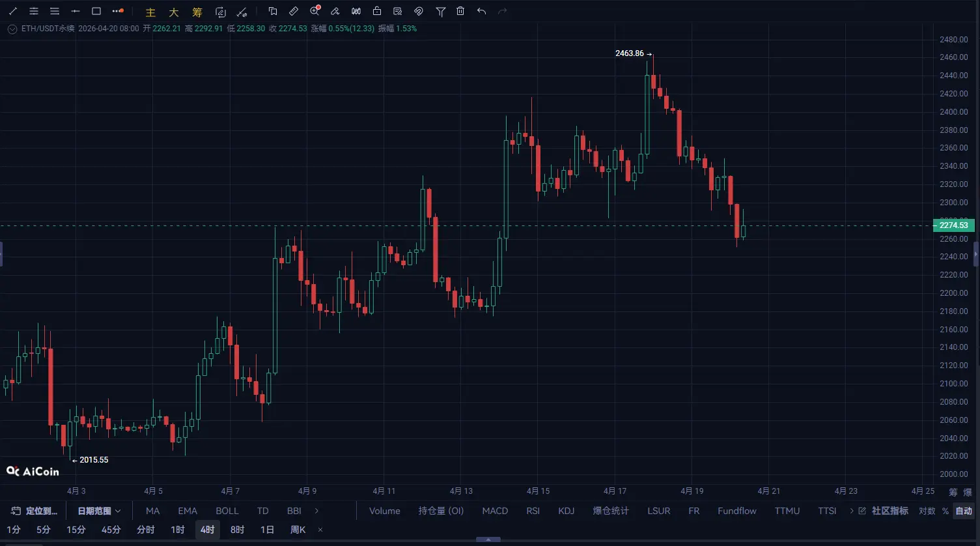Select the line-with-cursor drawing tool
The height and width of the screenshot is (546, 980).
pyautogui.click(x=242, y=12)
